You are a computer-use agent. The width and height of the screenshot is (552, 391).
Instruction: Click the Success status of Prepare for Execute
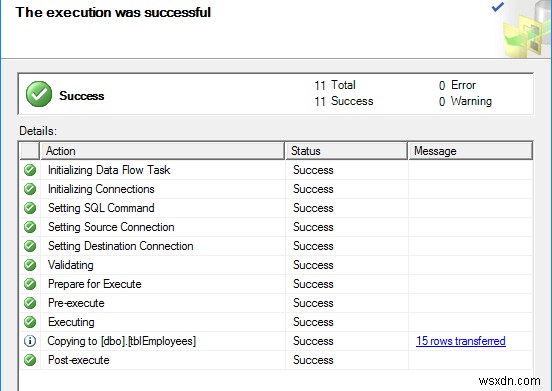coord(313,284)
